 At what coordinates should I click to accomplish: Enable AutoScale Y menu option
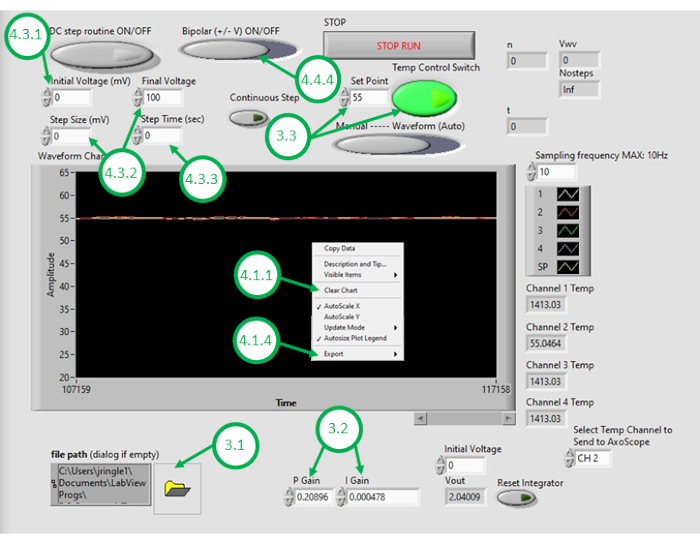[358, 317]
